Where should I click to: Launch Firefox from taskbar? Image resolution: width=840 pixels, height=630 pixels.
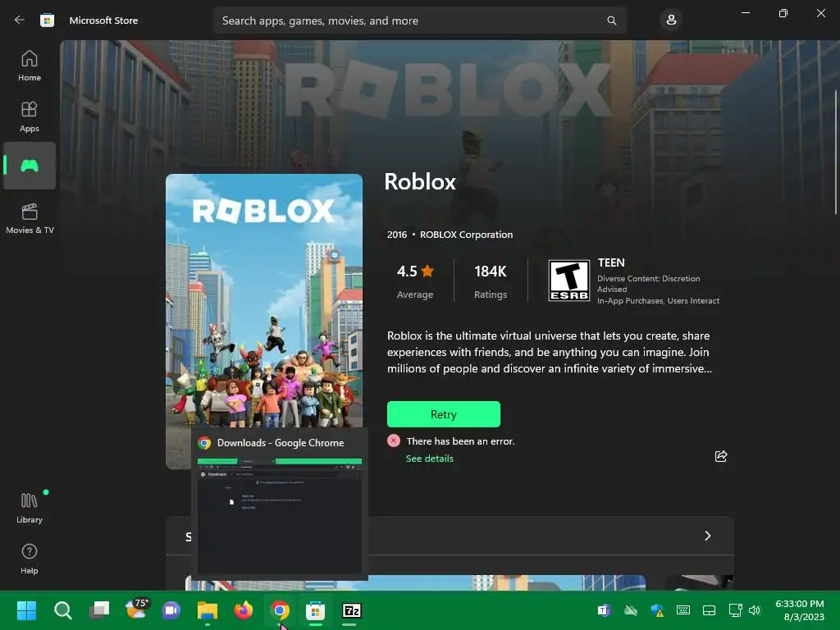click(243, 610)
